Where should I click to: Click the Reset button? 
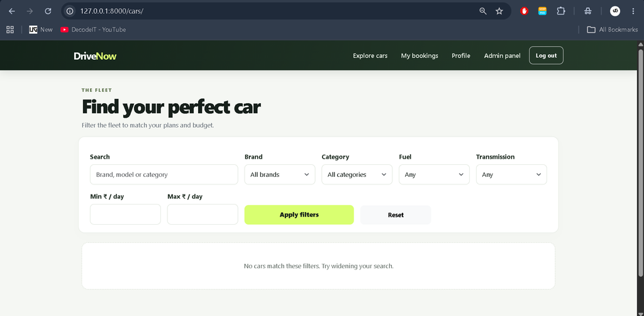tap(396, 215)
